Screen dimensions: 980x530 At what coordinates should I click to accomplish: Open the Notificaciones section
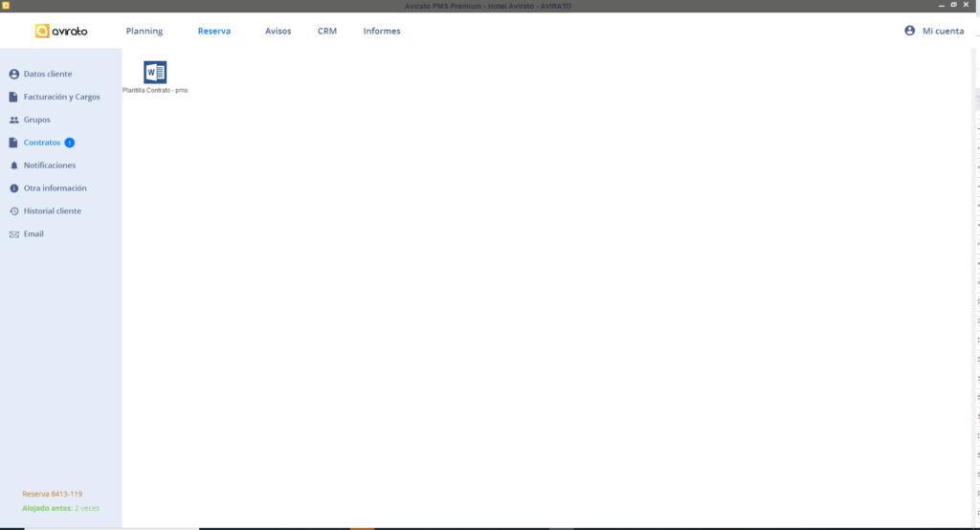50,165
